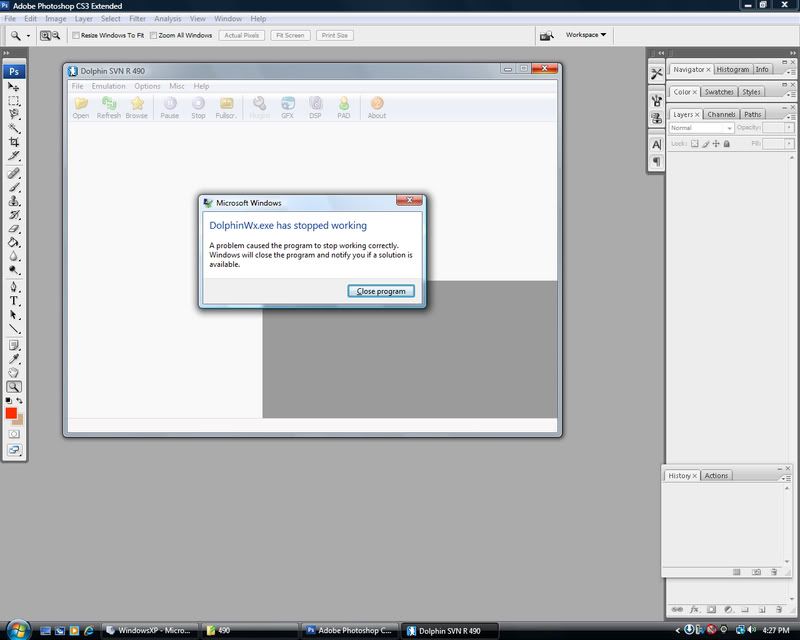Open Adobe Photoshop in the taskbar
Viewport: 800px width, 640px height.
pyautogui.click(x=349, y=630)
